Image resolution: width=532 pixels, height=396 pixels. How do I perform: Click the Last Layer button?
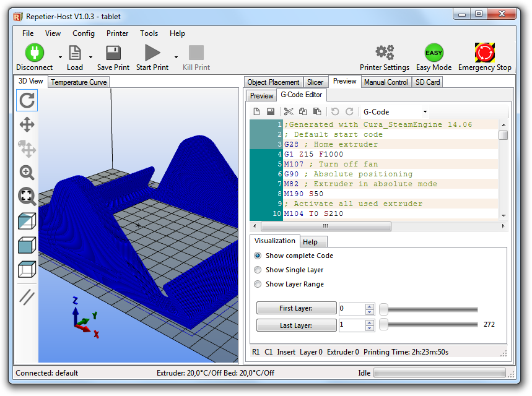click(x=296, y=325)
